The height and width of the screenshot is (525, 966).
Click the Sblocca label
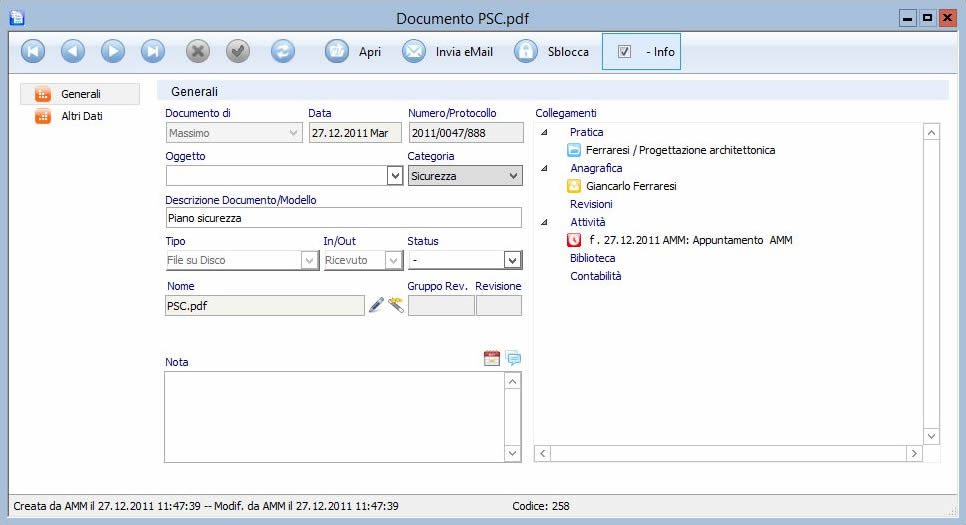(568, 52)
